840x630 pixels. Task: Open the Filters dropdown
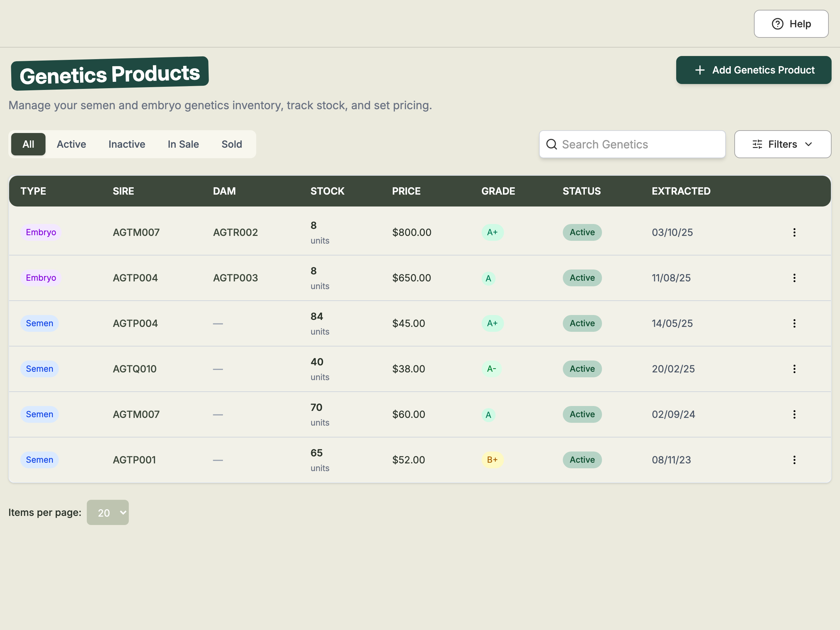click(782, 144)
